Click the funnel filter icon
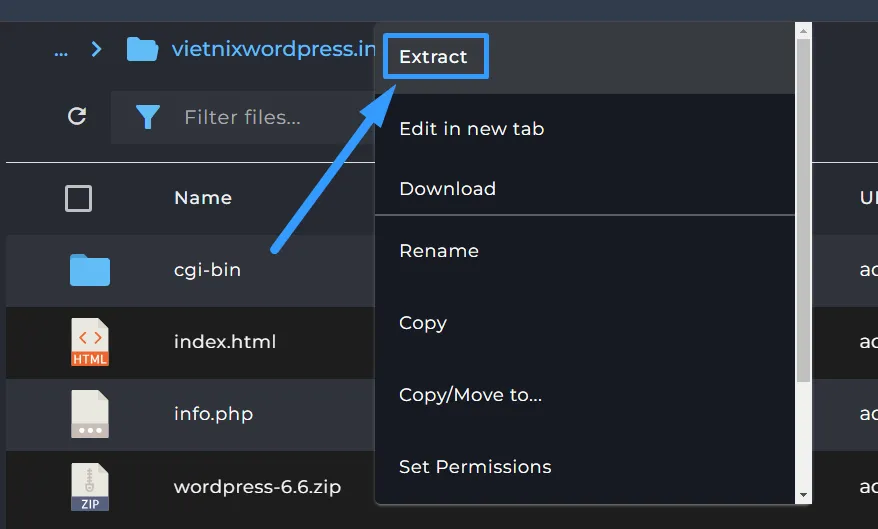 coord(148,117)
